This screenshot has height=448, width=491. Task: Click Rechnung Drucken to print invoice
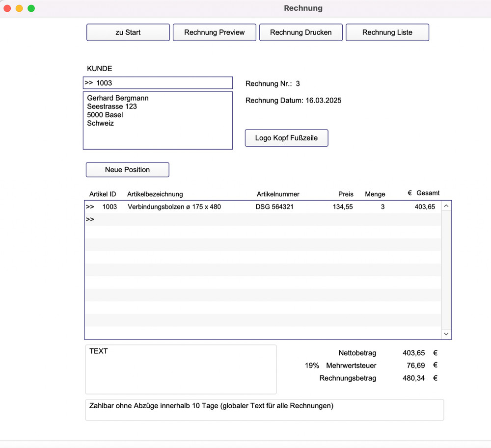pos(300,32)
